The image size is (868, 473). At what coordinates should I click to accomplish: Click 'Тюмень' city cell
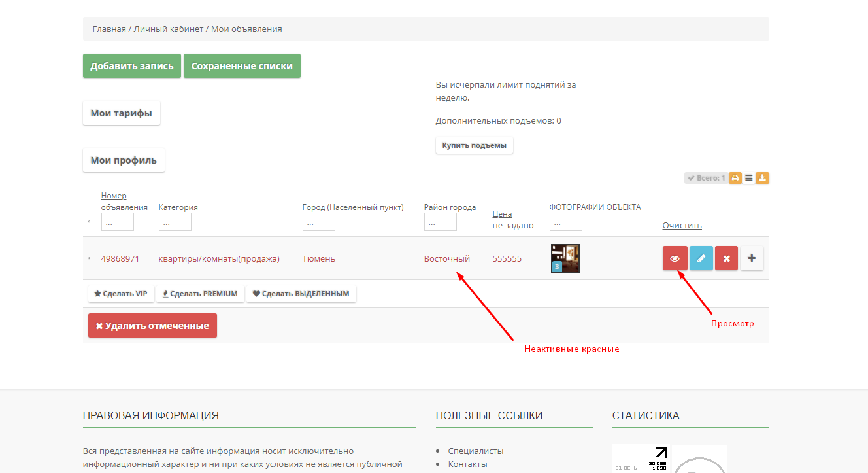pos(319,258)
